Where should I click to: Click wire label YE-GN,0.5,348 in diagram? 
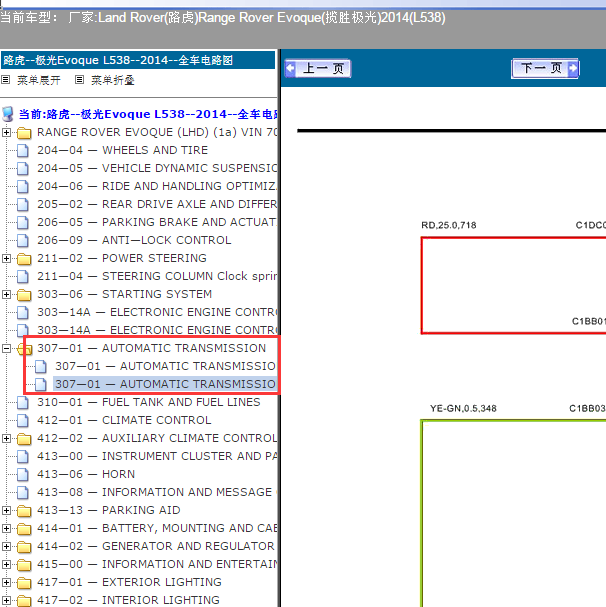click(463, 408)
